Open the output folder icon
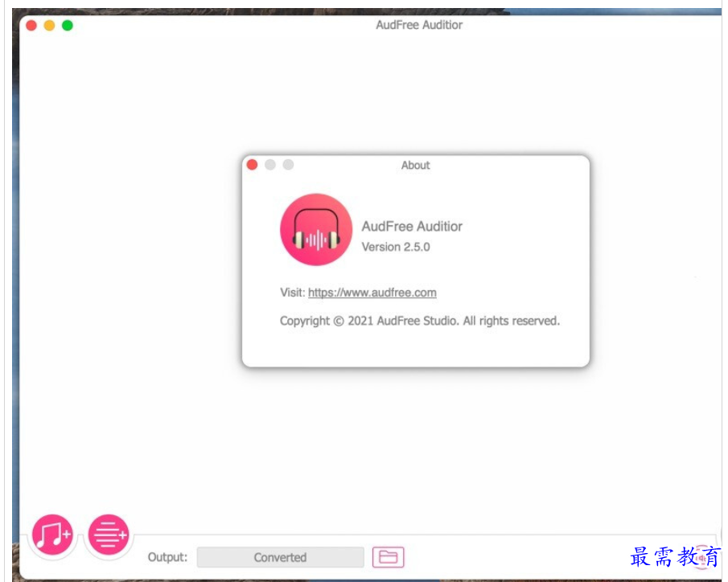This screenshot has width=728, height=582. 389,557
